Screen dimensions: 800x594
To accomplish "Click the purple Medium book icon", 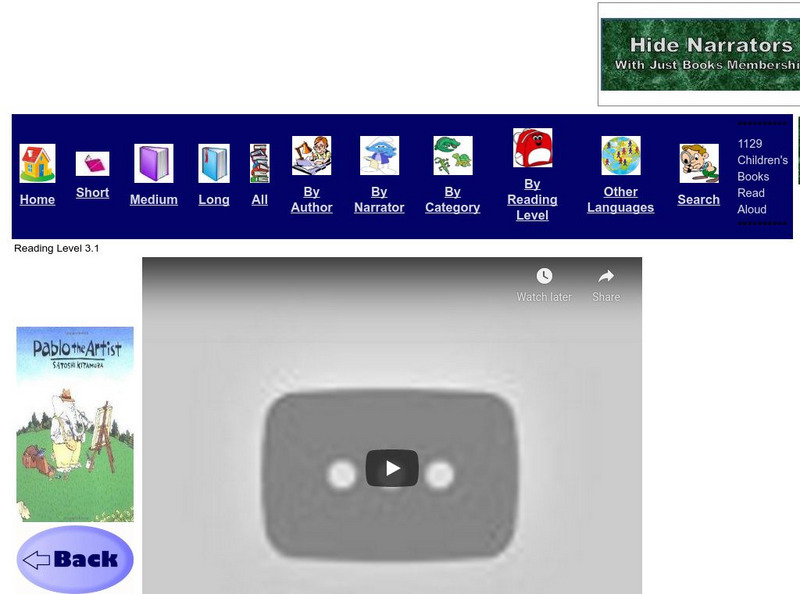I will (x=154, y=163).
